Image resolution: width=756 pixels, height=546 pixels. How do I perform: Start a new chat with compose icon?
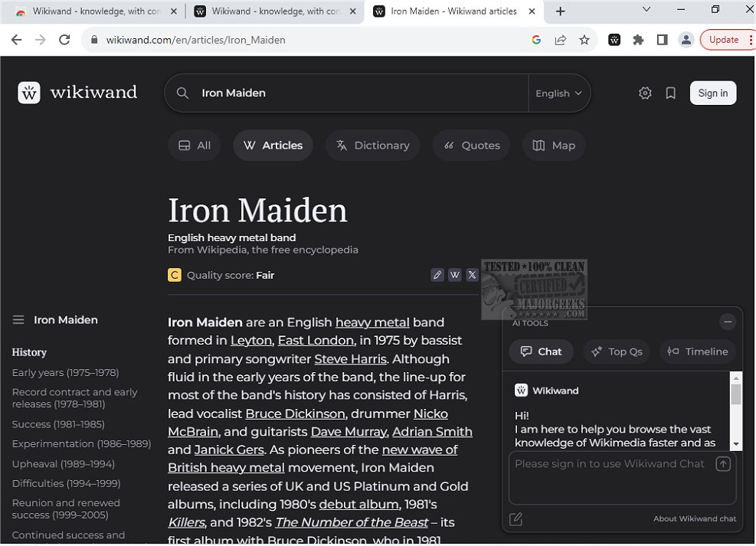tap(516, 519)
